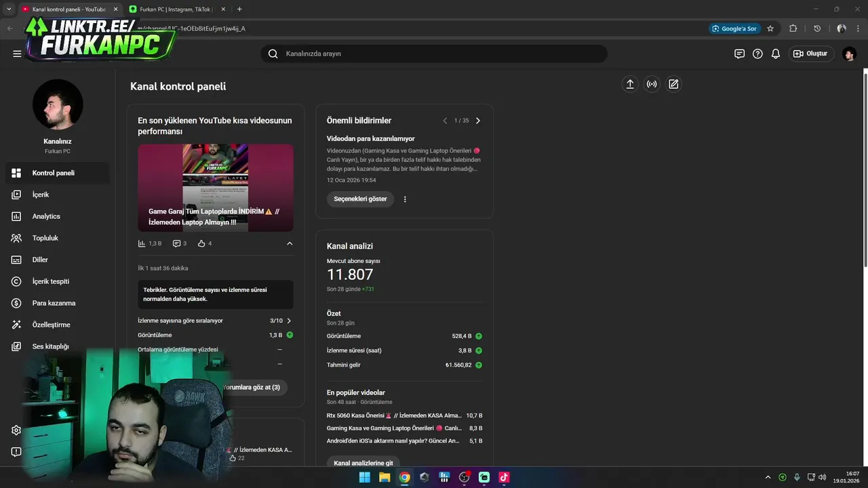Click the comments icon showing 3

(177, 243)
